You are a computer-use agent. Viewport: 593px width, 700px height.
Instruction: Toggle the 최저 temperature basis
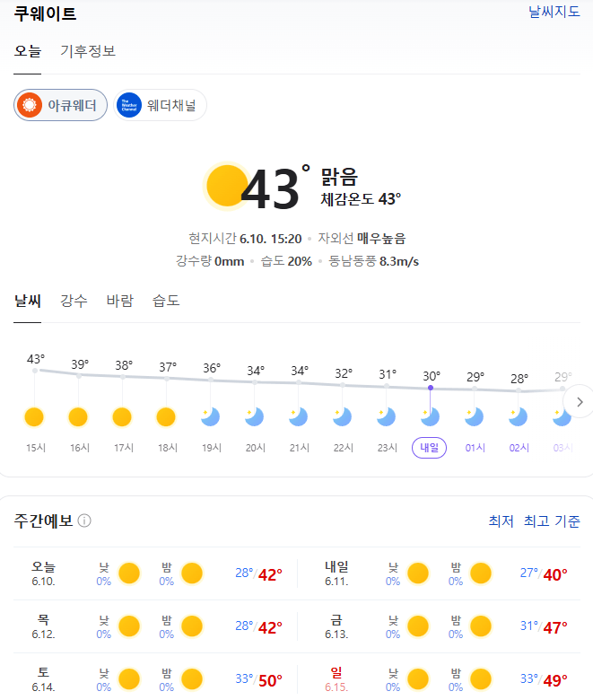pos(501,521)
